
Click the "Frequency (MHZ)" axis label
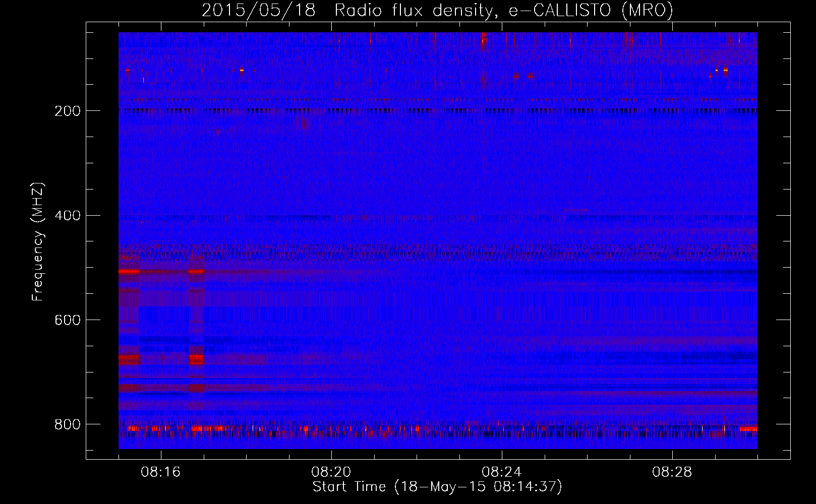click(38, 242)
